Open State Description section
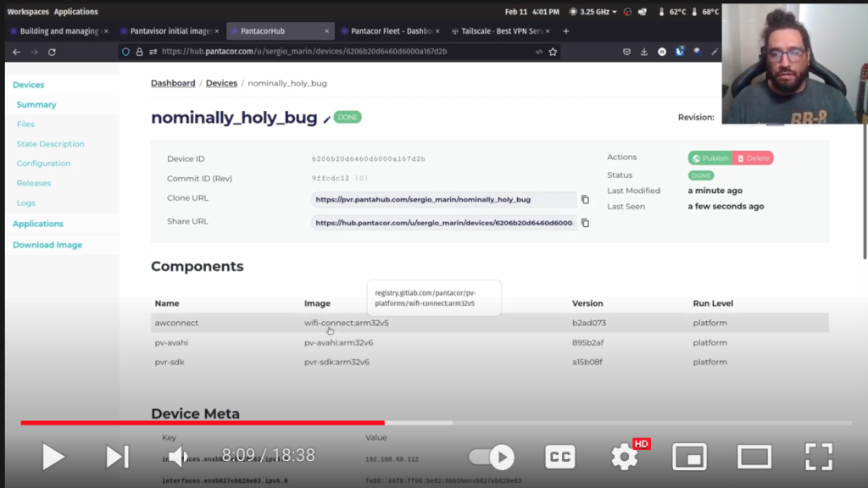This screenshot has height=488, width=868. click(50, 144)
